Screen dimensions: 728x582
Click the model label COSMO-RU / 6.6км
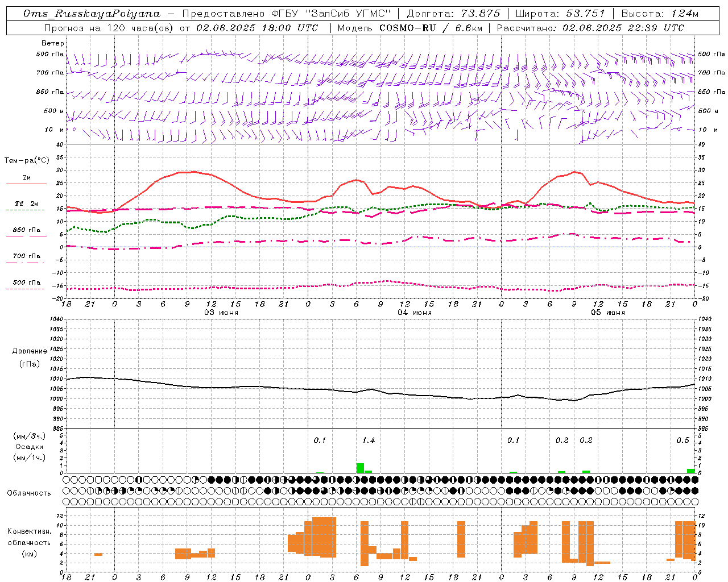[x=431, y=27]
